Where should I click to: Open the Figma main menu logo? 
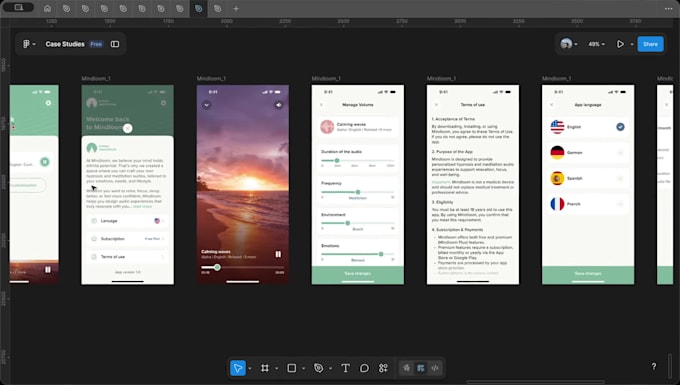(x=26, y=44)
